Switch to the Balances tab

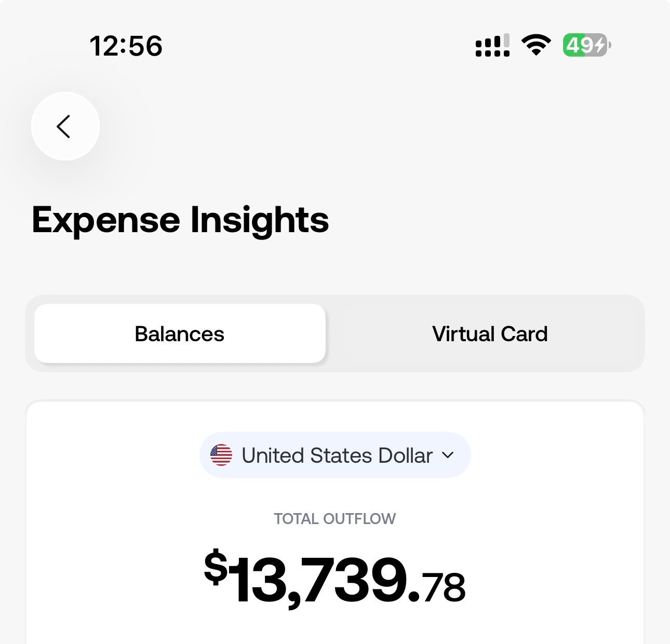pyautogui.click(x=180, y=333)
